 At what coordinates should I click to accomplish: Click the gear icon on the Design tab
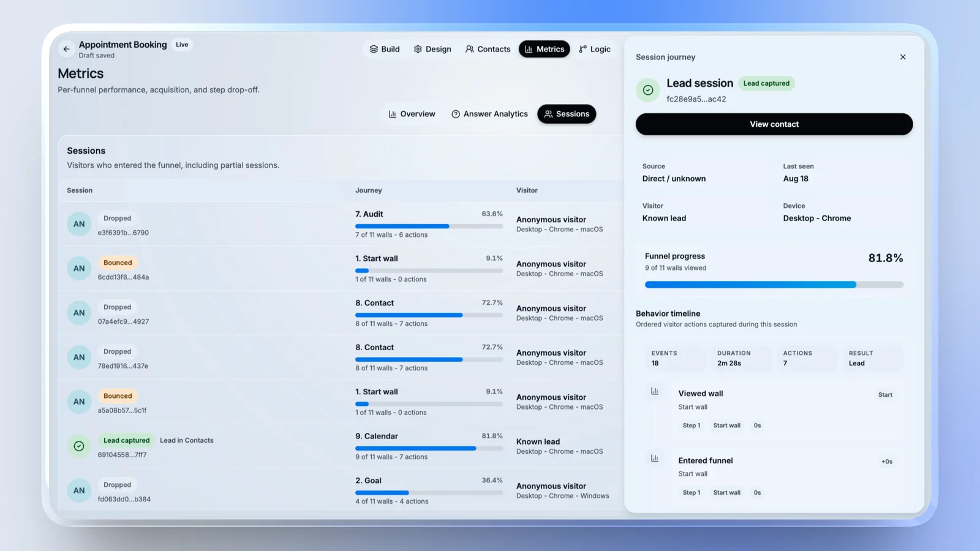418,49
